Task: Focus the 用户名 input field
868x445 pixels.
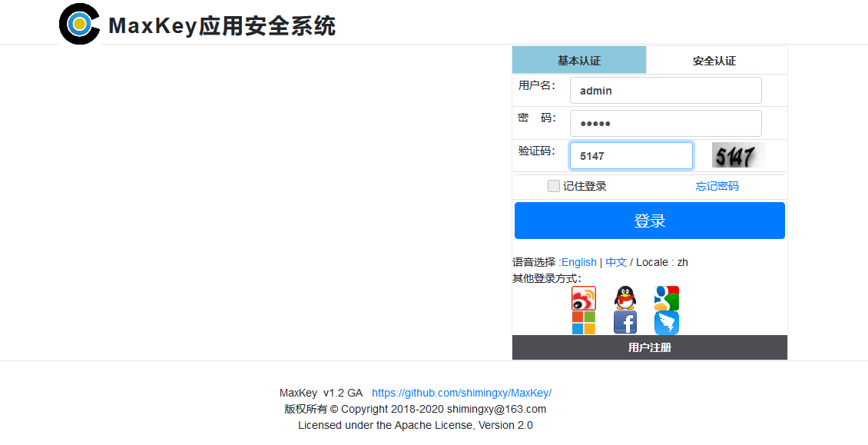Action: [665, 91]
